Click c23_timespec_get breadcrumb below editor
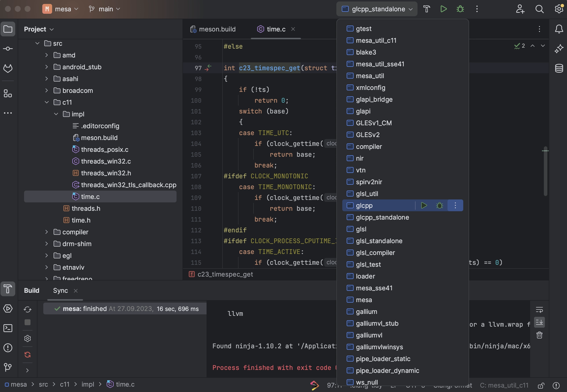This screenshot has width=567, height=392. (x=221, y=274)
